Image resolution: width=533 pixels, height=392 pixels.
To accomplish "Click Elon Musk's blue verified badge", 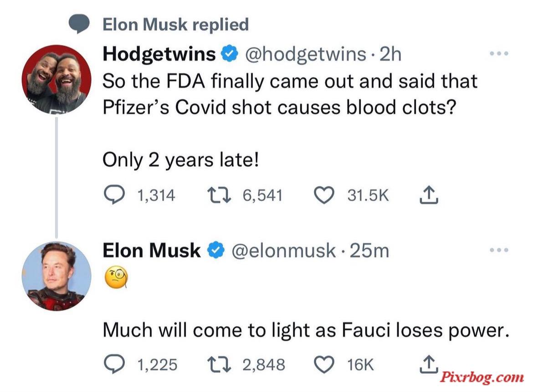I will click(x=216, y=250).
